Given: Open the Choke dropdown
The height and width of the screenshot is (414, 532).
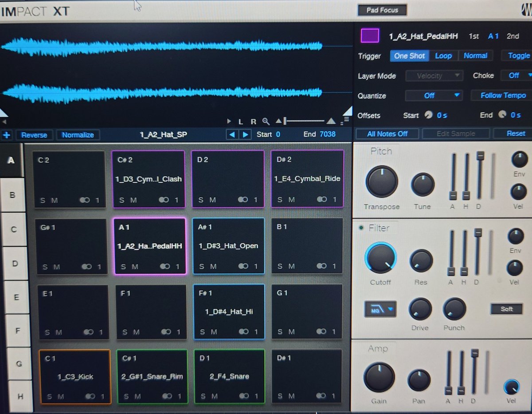Looking at the screenshot, I should [x=516, y=75].
